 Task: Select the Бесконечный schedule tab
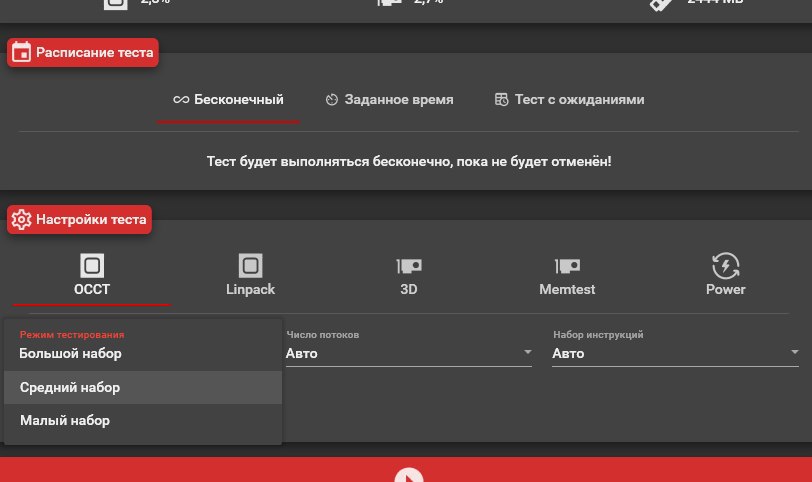pyautogui.click(x=228, y=100)
